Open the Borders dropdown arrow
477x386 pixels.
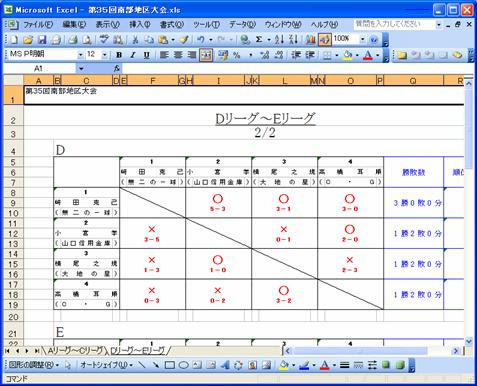[x=337, y=55]
